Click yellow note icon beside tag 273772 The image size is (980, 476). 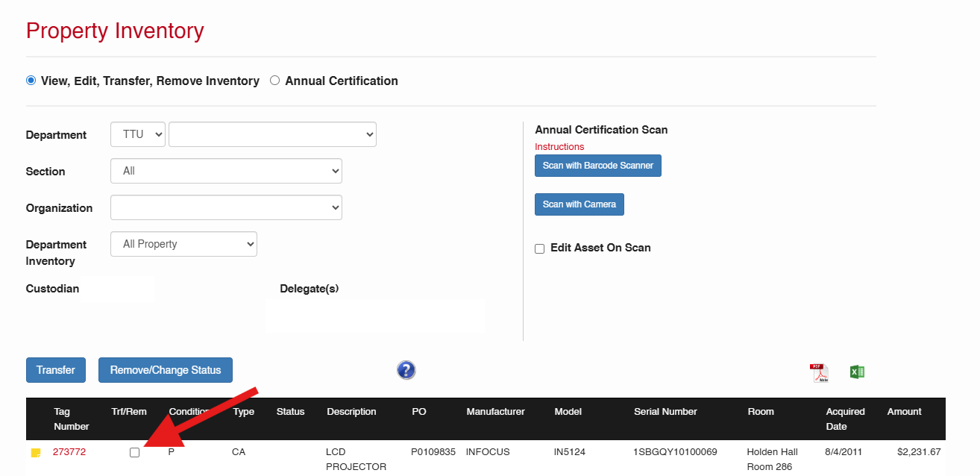[x=36, y=453]
